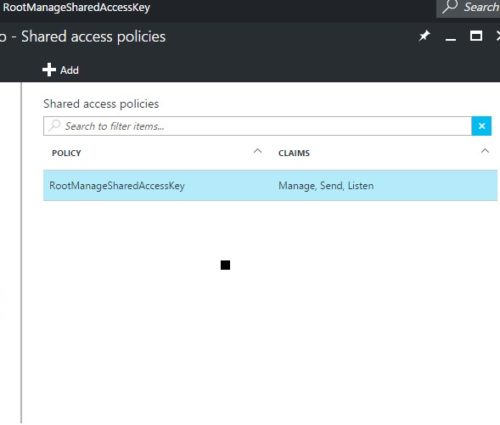Viewport: 500px width, 425px height.
Task: Click the Shared access policies blade title
Action: (93, 36)
